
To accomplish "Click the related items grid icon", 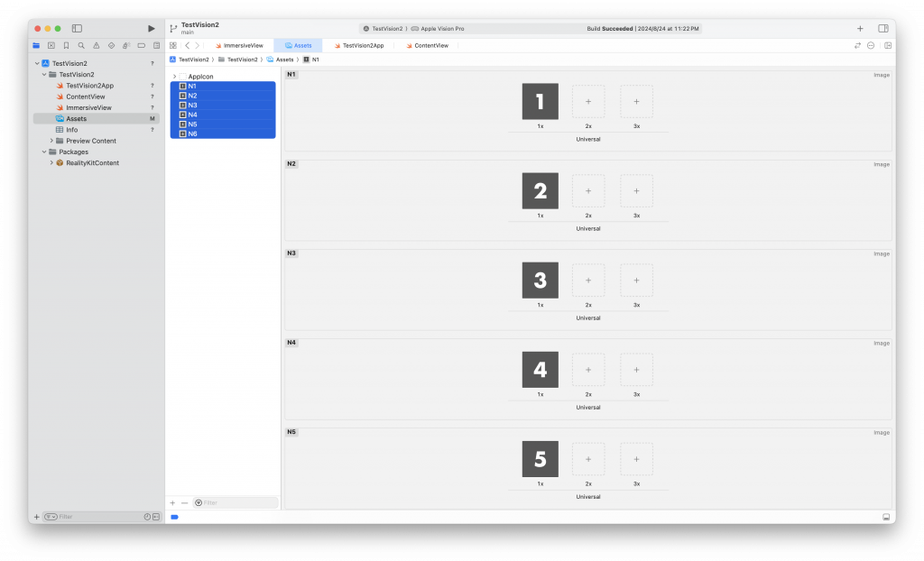I will (x=173, y=45).
